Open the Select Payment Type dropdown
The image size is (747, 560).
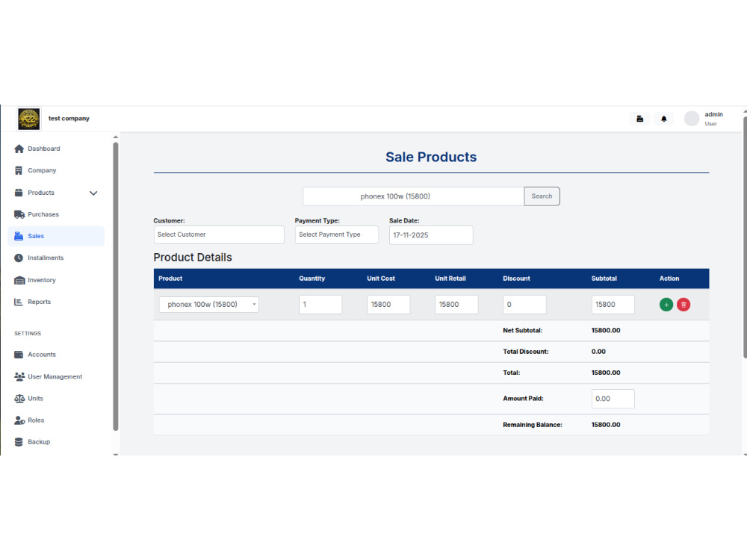pyautogui.click(x=336, y=234)
